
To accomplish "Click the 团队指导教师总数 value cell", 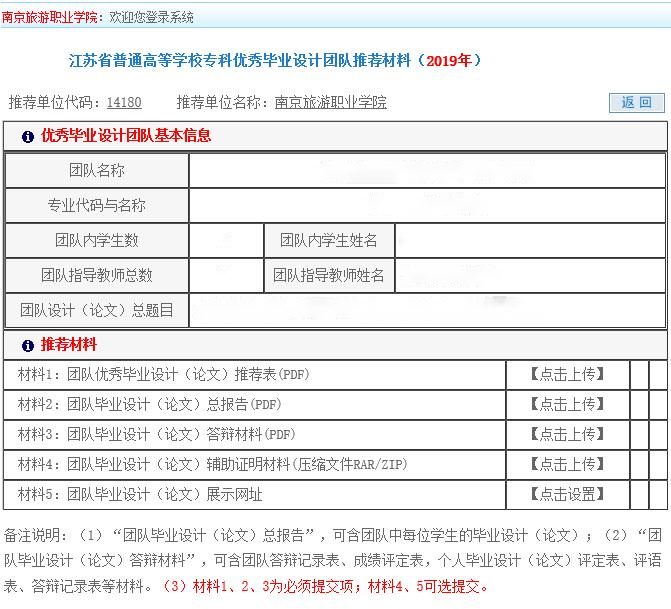I will [x=226, y=276].
